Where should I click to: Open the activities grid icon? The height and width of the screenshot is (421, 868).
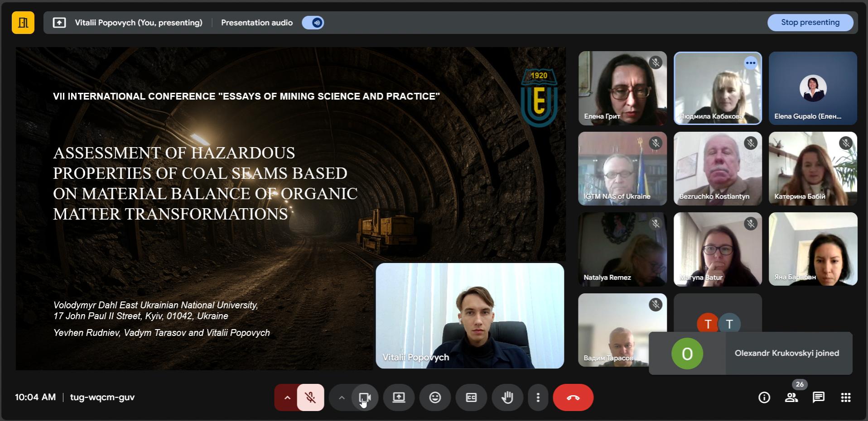(x=845, y=397)
